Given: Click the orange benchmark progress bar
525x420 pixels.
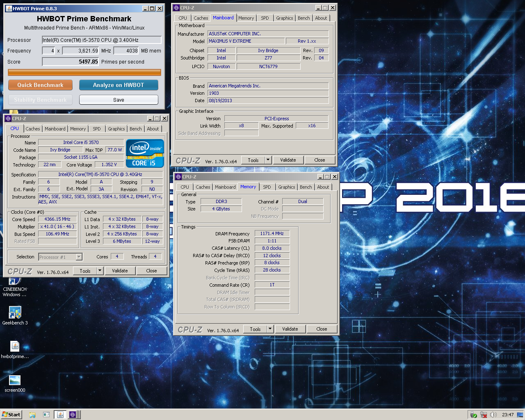Looking at the screenshot, I should 84,73.
